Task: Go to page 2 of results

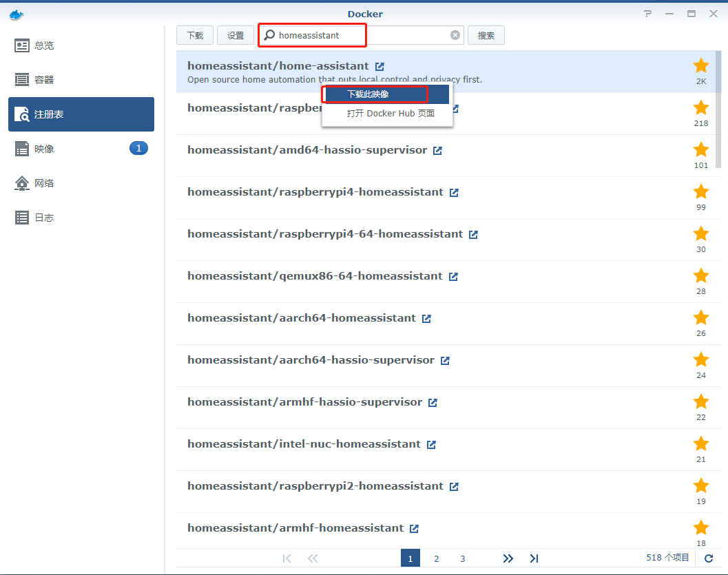Action: pos(437,558)
